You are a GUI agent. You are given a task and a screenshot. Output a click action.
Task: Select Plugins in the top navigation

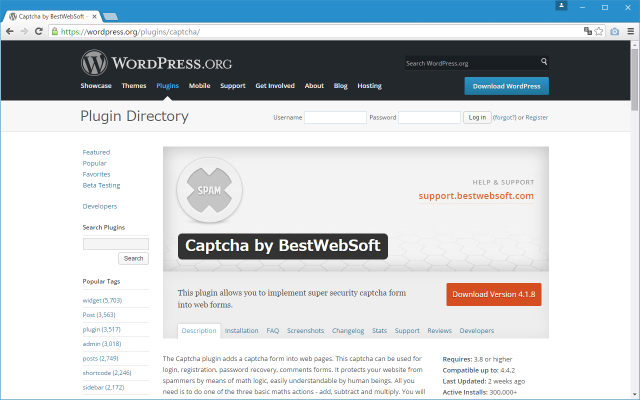pos(167,86)
